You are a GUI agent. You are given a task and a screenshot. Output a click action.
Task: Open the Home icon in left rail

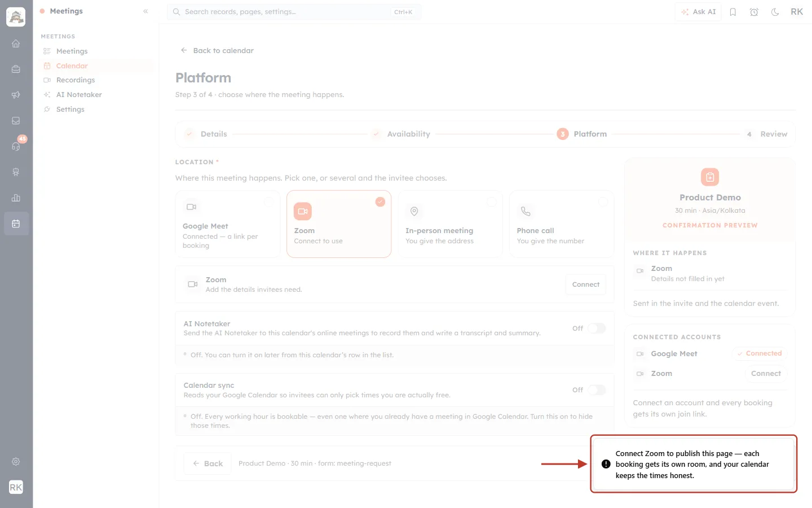point(16,43)
